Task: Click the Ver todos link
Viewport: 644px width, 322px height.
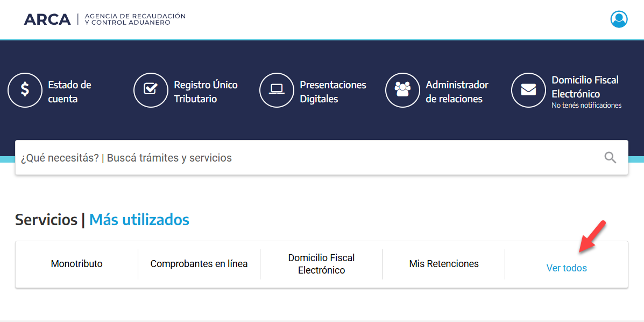Action: (x=566, y=268)
